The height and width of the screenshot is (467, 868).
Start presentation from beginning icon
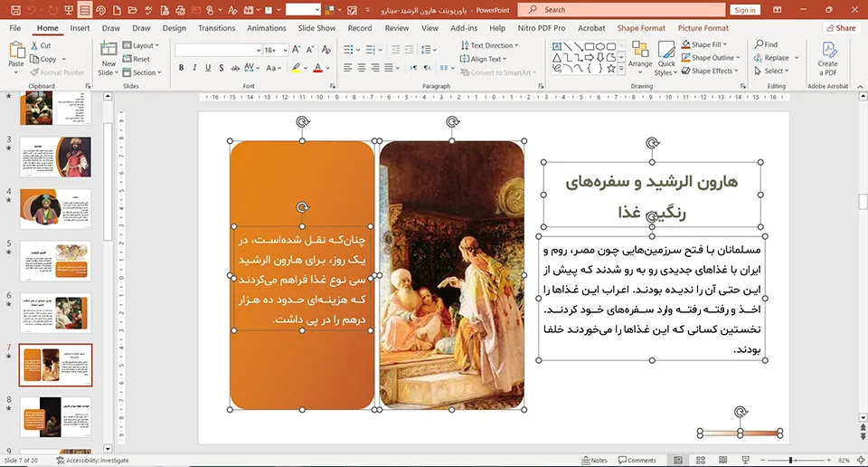69,10
